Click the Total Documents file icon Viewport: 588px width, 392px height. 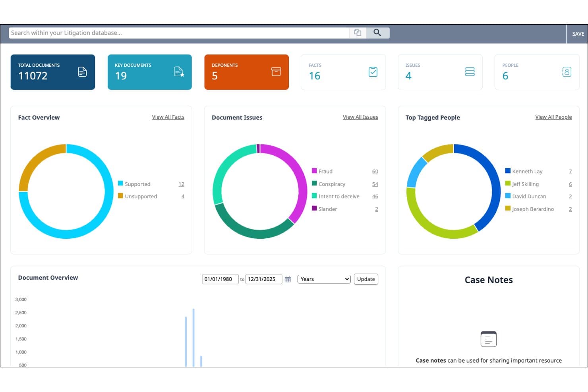point(82,72)
